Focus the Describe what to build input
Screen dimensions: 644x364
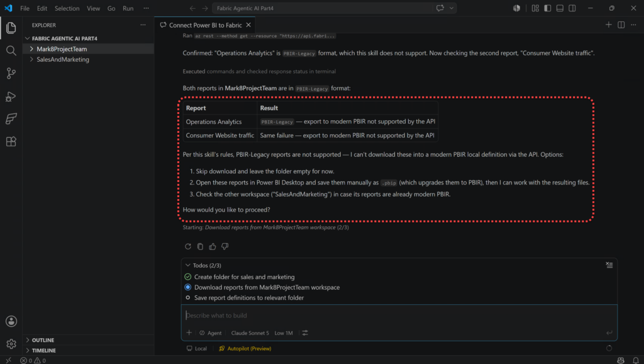(x=399, y=316)
